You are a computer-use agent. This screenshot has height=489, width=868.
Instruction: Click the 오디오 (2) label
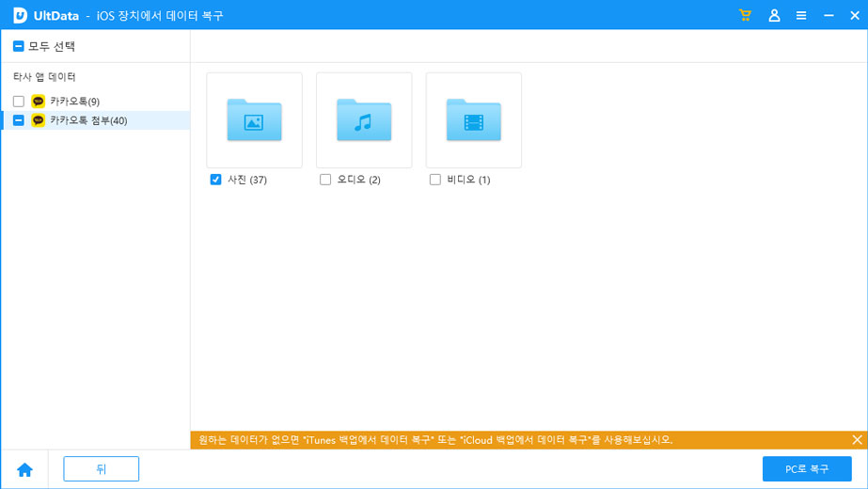click(x=358, y=180)
